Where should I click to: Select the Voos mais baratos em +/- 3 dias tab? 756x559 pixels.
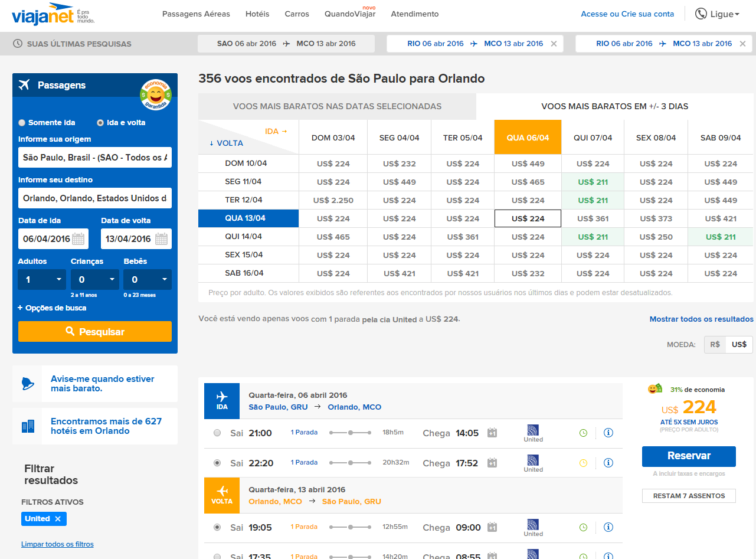615,107
